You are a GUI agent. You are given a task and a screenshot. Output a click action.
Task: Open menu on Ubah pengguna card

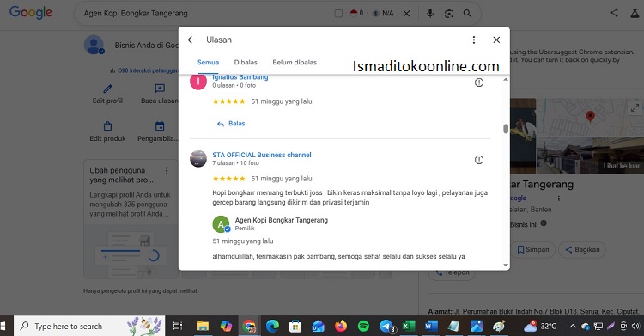pyautogui.click(x=167, y=171)
